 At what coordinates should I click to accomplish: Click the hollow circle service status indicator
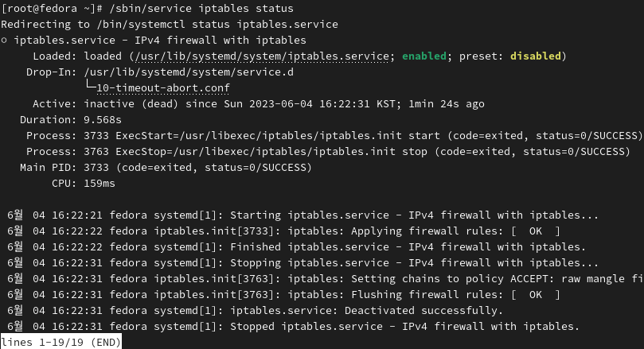click(x=4, y=41)
